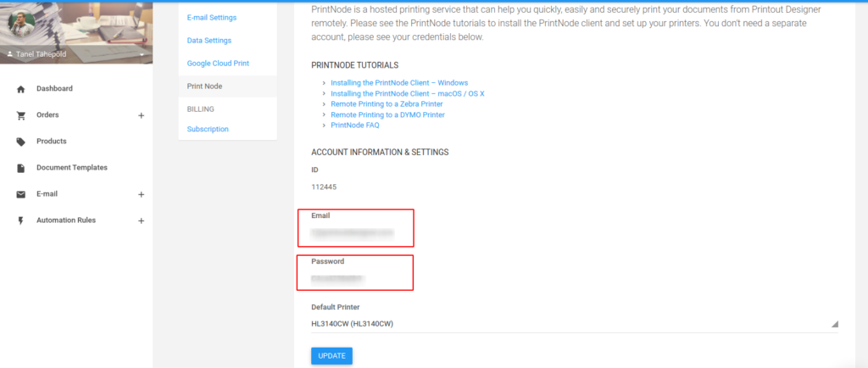This screenshot has height=368, width=868.
Task: Open E-mail Settings page
Action: click(x=211, y=18)
